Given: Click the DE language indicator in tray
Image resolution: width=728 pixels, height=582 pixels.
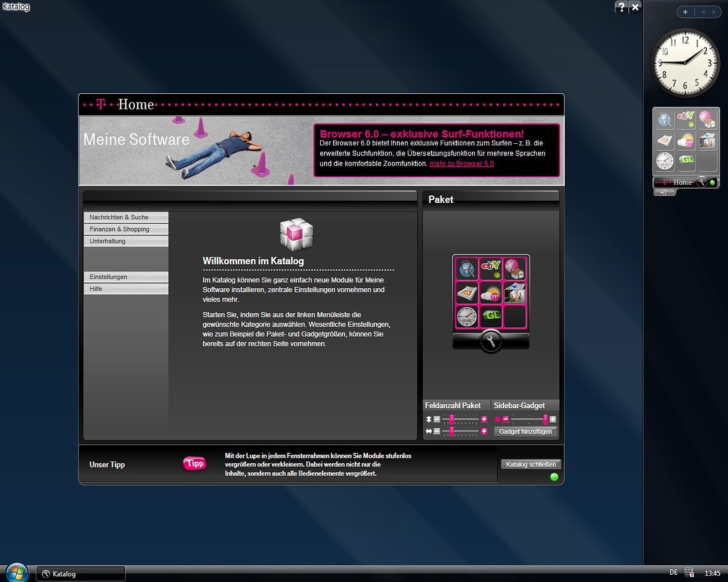Looking at the screenshot, I should click(x=673, y=572).
